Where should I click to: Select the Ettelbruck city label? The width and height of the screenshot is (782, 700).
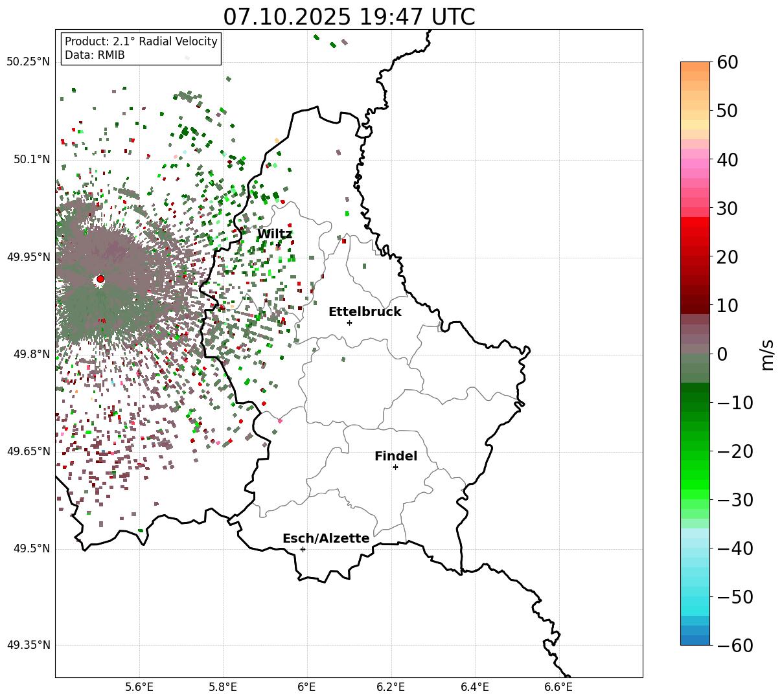(365, 312)
